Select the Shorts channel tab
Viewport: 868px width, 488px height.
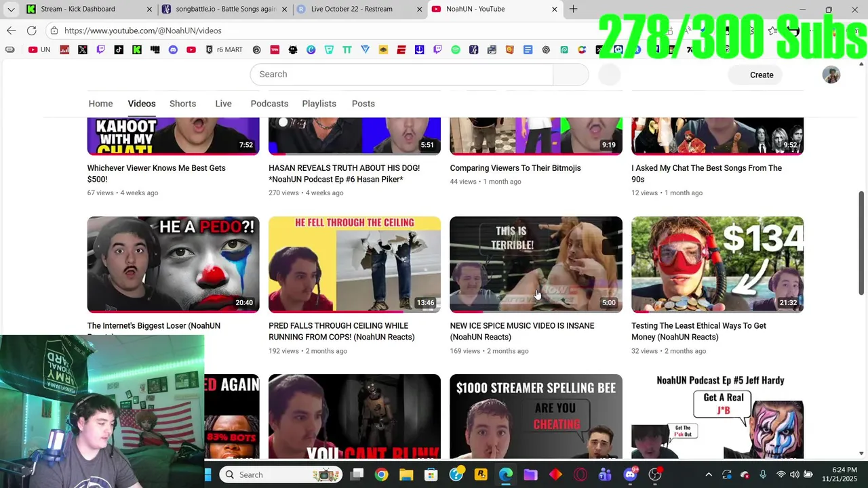(x=182, y=104)
